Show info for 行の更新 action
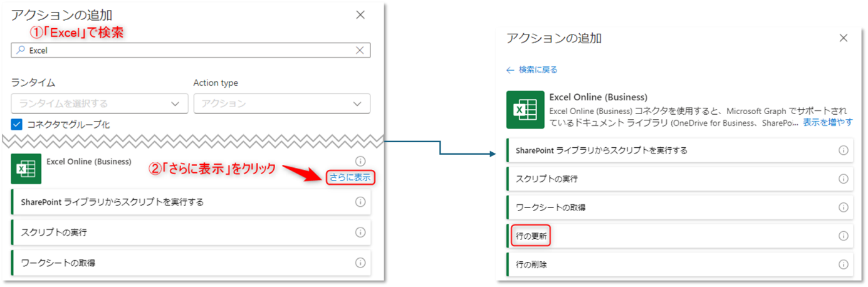The height and width of the screenshot is (287, 868). coord(844,236)
